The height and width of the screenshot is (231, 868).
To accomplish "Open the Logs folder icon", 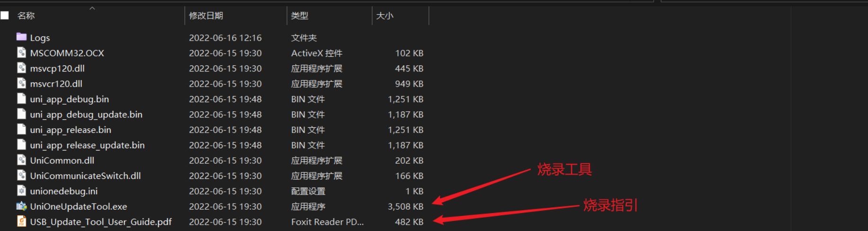I will [x=21, y=37].
